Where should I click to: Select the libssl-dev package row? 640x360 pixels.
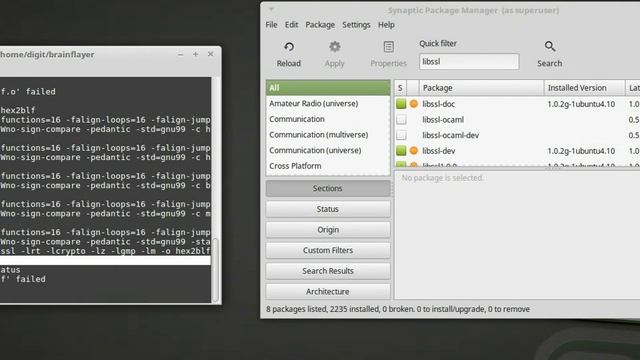point(517,151)
